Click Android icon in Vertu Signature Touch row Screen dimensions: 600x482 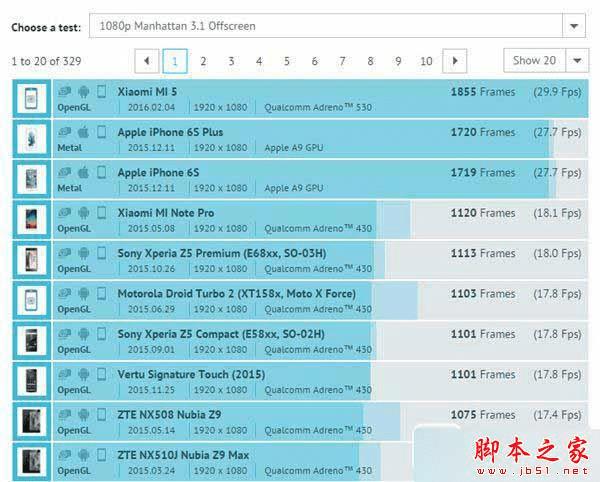tap(83, 375)
